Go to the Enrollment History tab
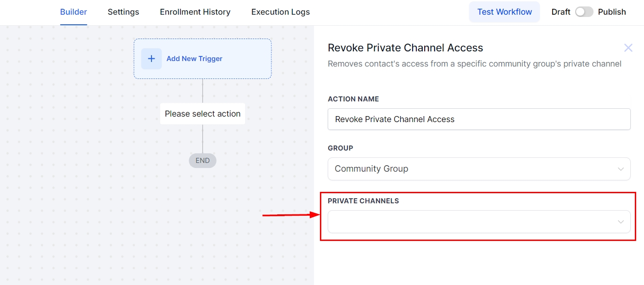The image size is (644, 285). click(195, 12)
